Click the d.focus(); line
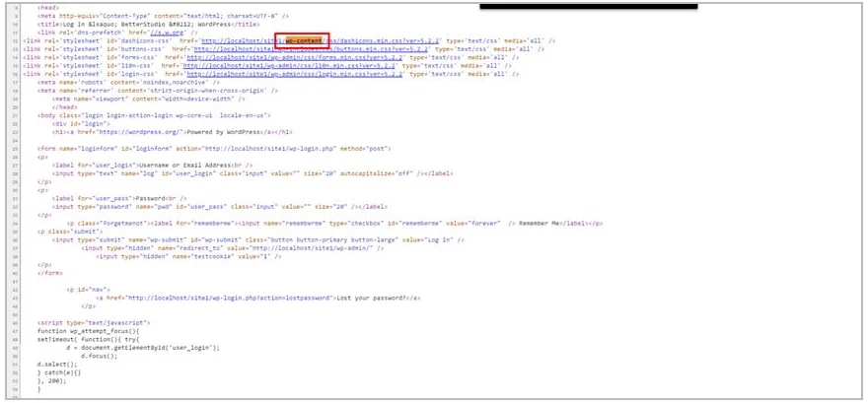The image size is (868, 403). pyautogui.click(x=99, y=356)
